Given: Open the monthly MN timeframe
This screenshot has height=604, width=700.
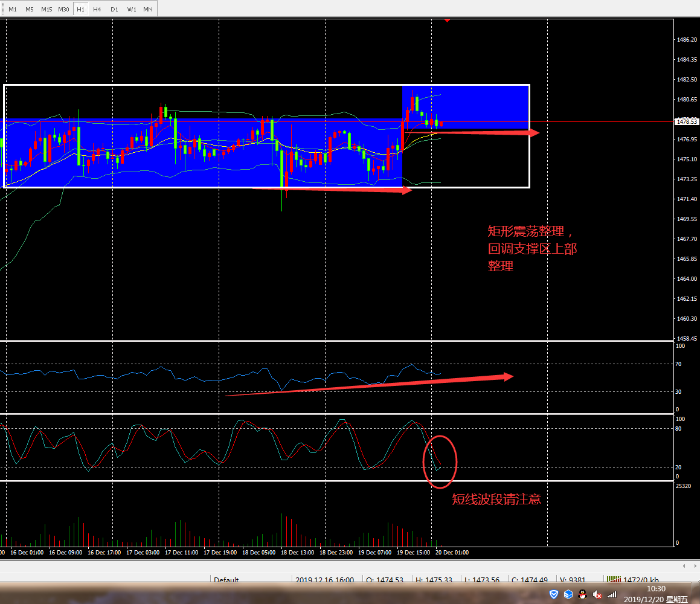Looking at the screenshot, I should pos(148,10).
